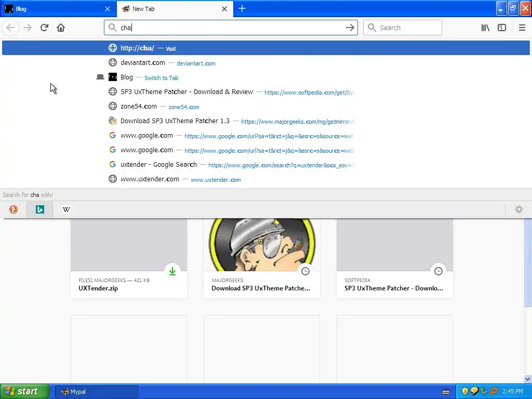Viewport: 532px width, 399px height.
Task: Click the 2:45 PM clock
Action: coord(513,392)
